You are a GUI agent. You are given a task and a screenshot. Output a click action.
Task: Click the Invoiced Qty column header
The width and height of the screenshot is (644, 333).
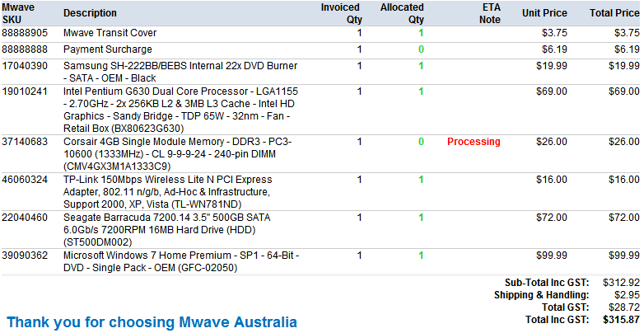pos(341,13)
